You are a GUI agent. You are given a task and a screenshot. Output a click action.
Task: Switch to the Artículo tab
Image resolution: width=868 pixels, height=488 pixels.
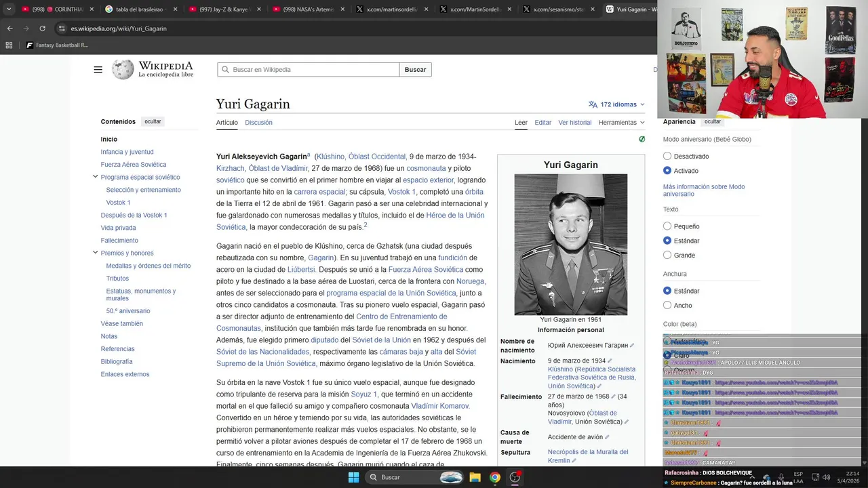pyautogui.click(x=227, y=123)
